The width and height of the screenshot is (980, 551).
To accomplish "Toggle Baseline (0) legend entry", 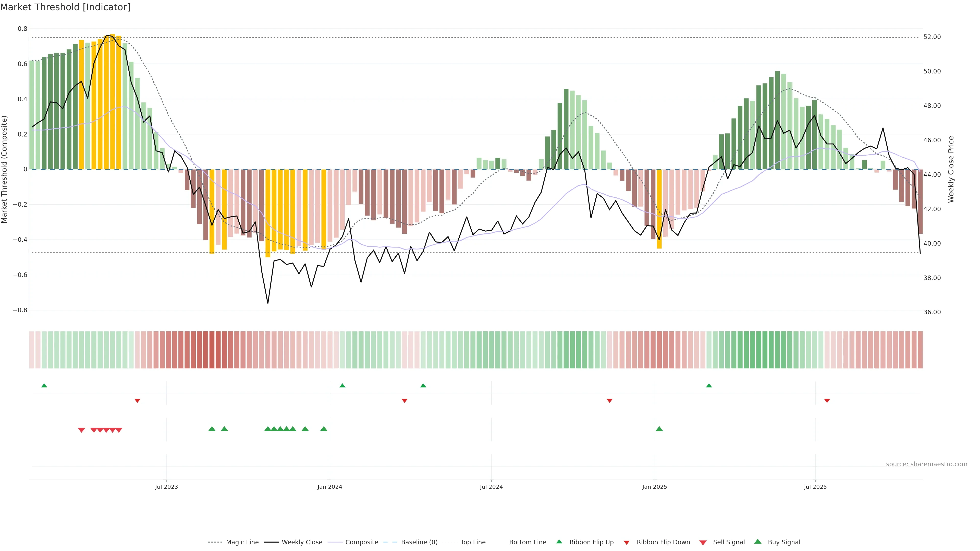I will [x=419, y=542].
